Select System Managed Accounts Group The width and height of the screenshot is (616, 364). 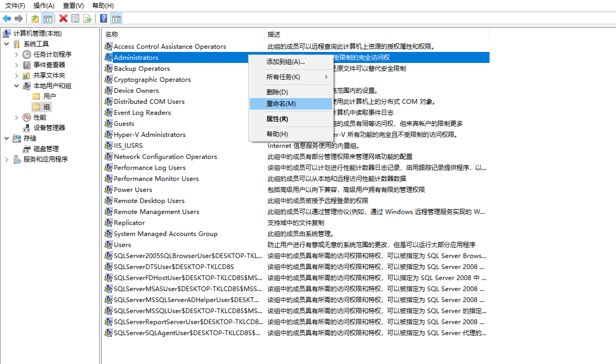click(x=166, y=233)
